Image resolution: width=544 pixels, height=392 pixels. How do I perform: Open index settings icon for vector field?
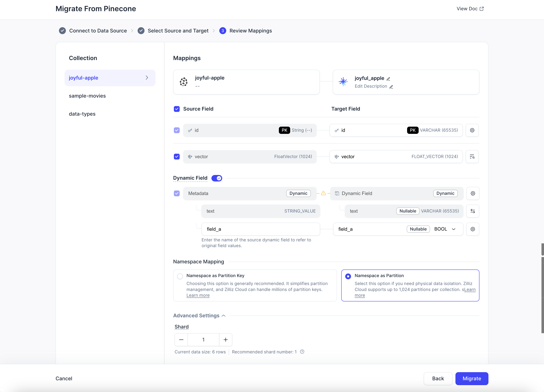[x=472, y=157]
